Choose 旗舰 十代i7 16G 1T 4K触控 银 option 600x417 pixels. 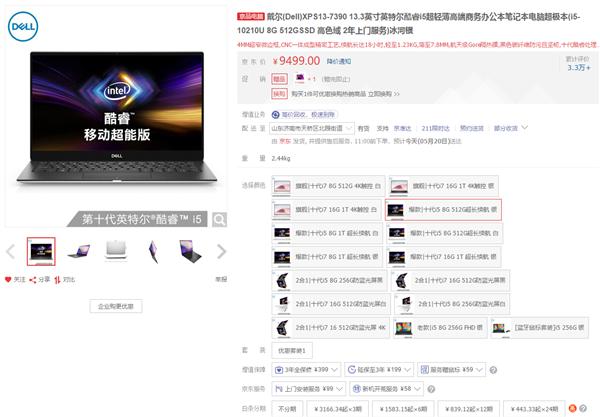[443, 186]
